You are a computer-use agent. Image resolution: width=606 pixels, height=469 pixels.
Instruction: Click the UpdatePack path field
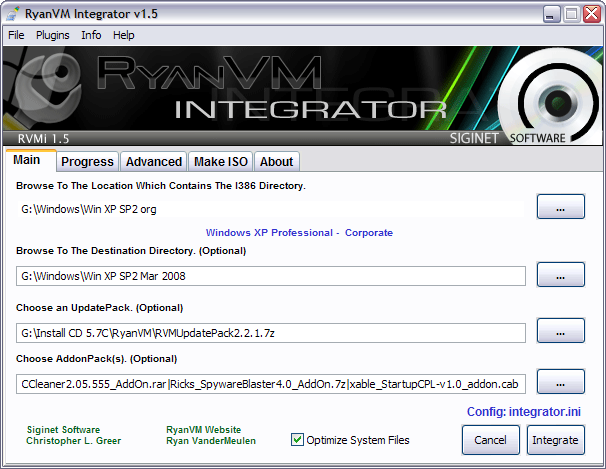click(x=271, y=333)
